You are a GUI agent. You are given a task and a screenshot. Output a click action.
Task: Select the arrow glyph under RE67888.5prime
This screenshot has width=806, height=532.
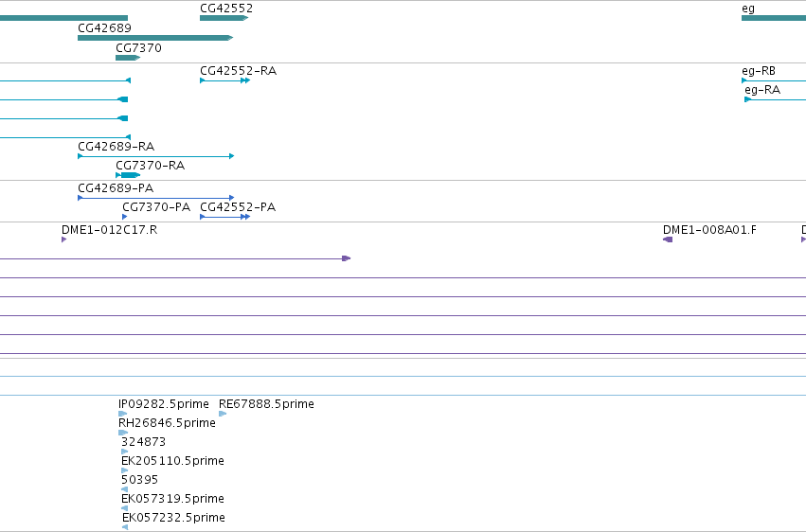click(x=223, y=414)
